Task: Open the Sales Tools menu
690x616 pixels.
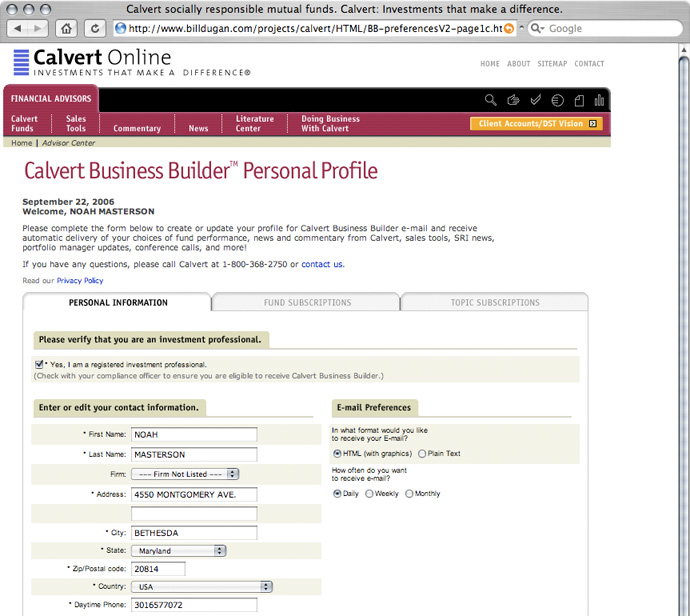Action: (x=76, y=124)
